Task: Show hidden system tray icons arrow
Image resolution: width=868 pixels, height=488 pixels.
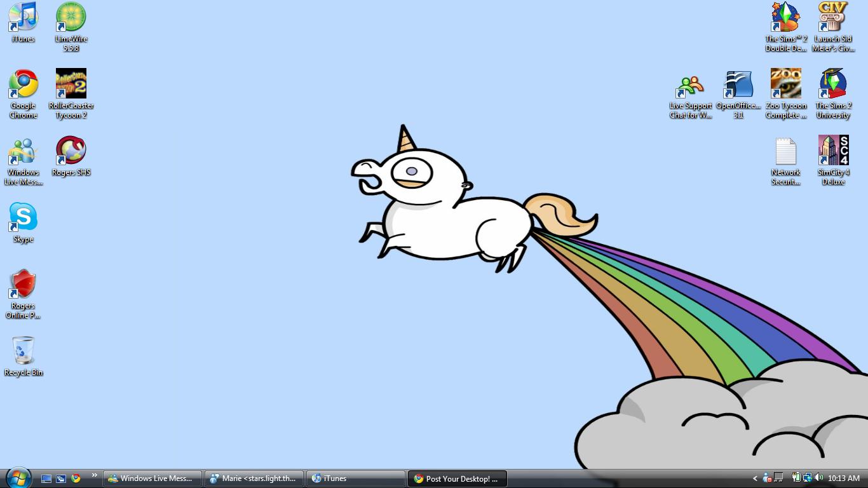Action: pyautogui.click(x=755, y=478)
